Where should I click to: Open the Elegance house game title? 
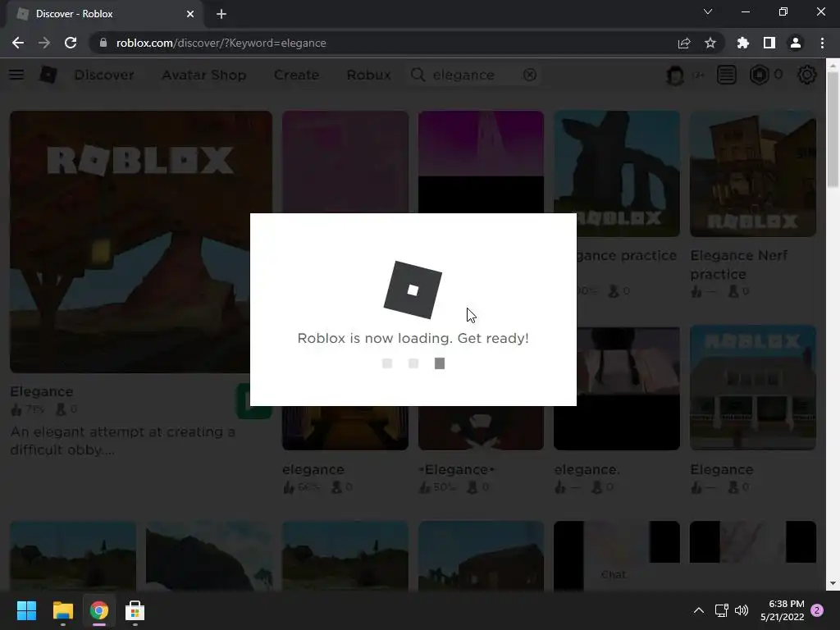(722, 469)
